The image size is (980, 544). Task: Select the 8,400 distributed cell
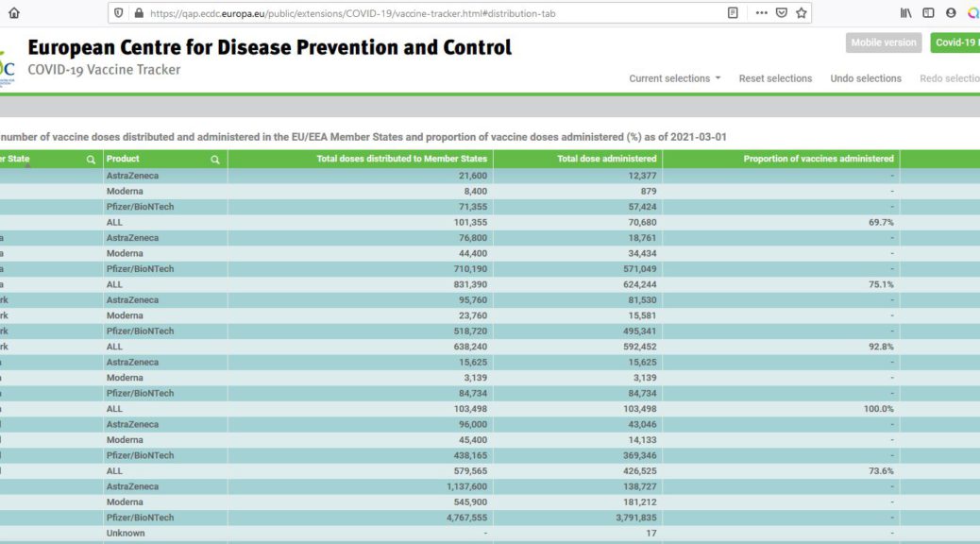click(x=361, y=192)
